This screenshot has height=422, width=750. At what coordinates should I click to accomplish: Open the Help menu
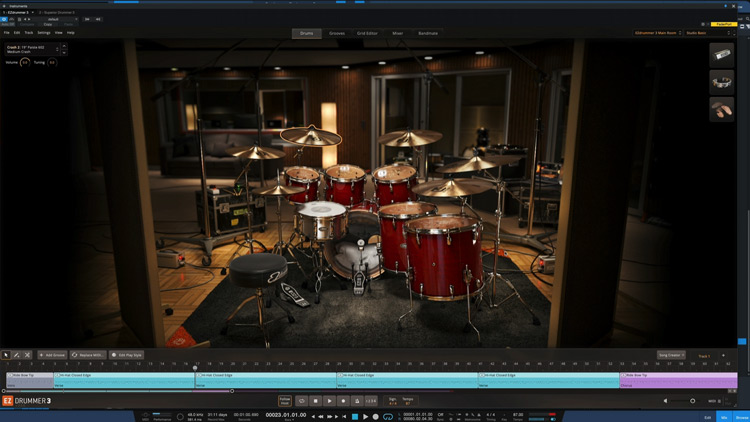pyautogui.click(x=71, y=33)
